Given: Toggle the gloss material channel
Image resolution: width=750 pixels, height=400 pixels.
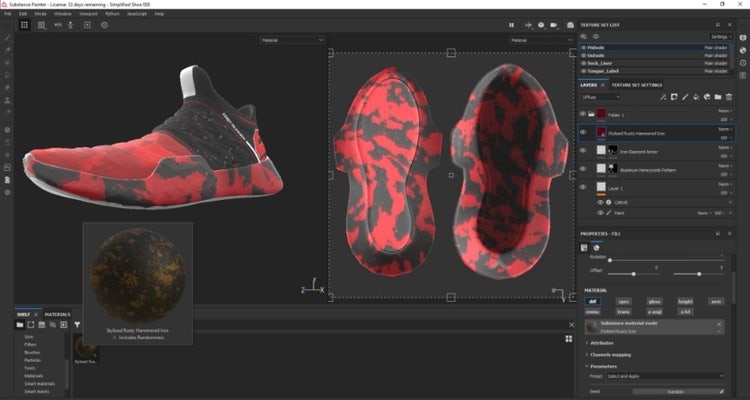Looking at the screenshot, I should click(654, 301).
